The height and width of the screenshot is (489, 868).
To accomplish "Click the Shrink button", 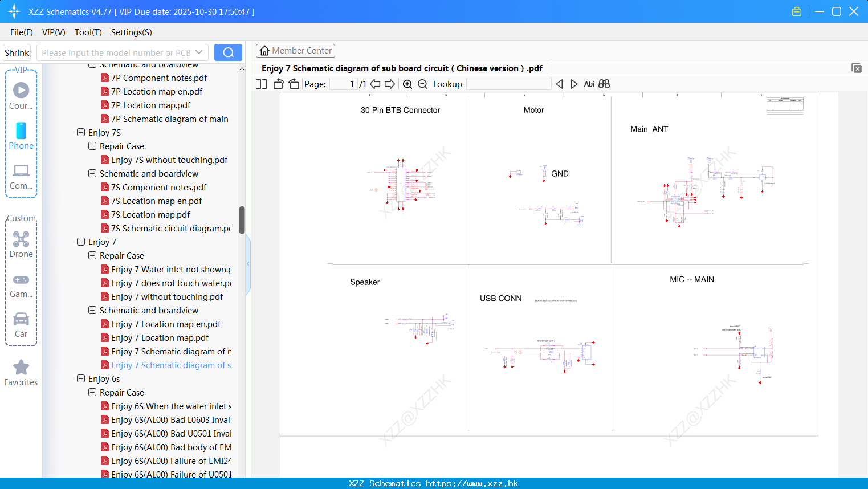I will point(17,52).
